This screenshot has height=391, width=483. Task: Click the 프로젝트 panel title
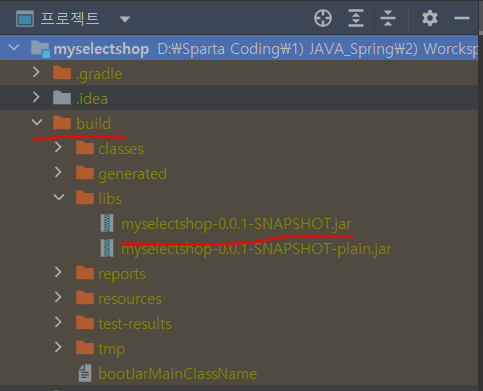point(70,18)
